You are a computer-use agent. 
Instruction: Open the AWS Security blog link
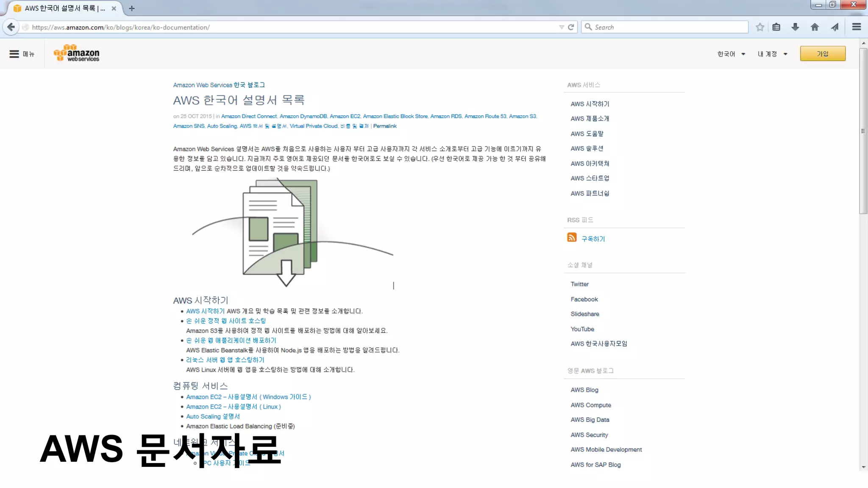point(589,435)
